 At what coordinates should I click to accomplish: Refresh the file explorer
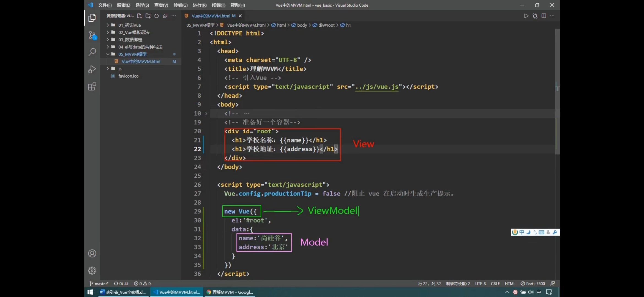(x=156, y=16)
